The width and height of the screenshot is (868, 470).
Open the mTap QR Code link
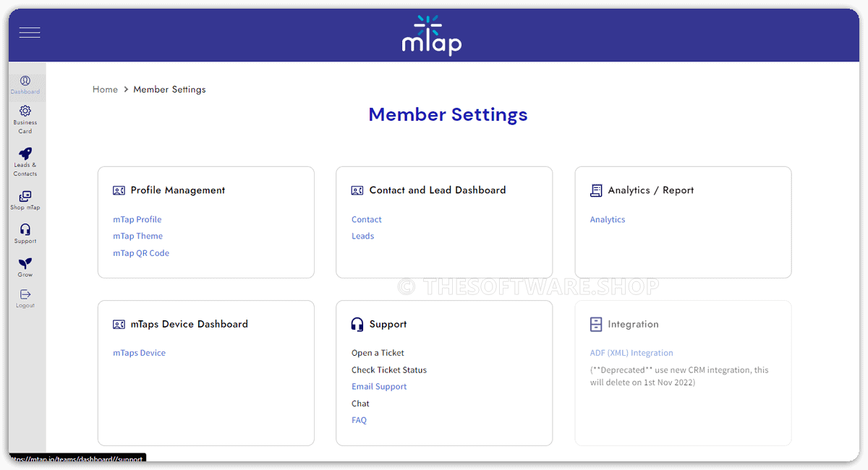[141, 253]
